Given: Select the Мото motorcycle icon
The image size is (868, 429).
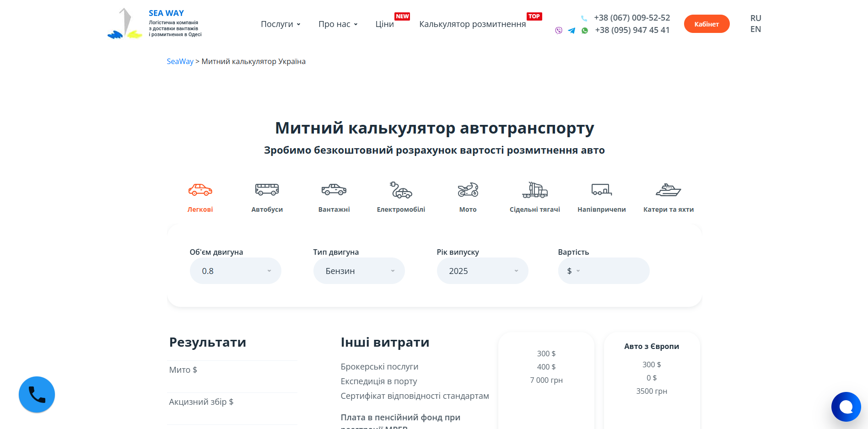Looking at the screenshot, I should click(468, 190).
